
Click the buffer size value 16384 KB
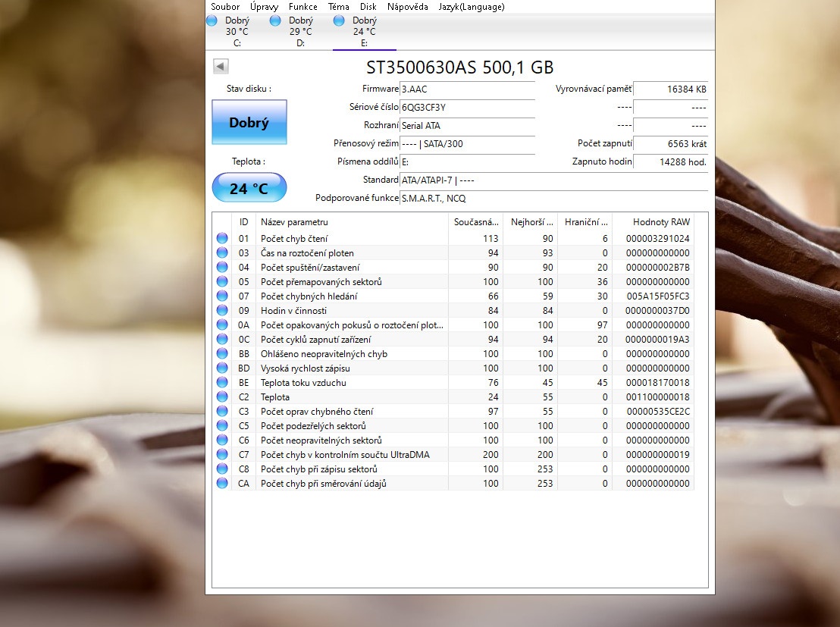tap(671, 89)
